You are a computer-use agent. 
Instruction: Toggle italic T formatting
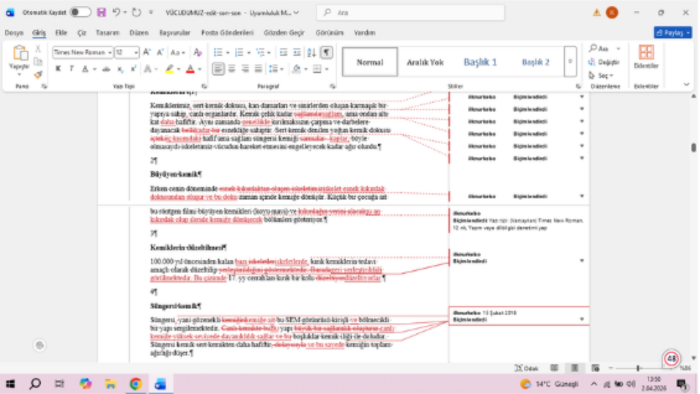(71, 69)
